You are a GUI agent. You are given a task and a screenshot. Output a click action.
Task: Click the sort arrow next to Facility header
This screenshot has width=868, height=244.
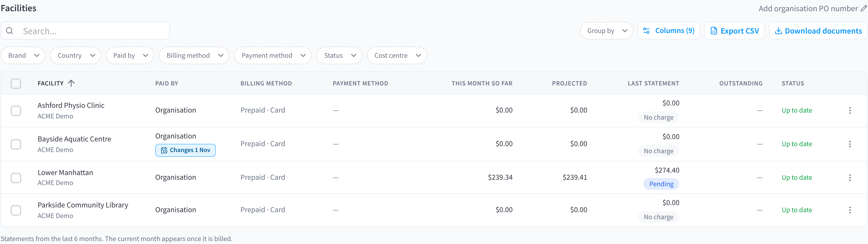[x=71, y=83]
